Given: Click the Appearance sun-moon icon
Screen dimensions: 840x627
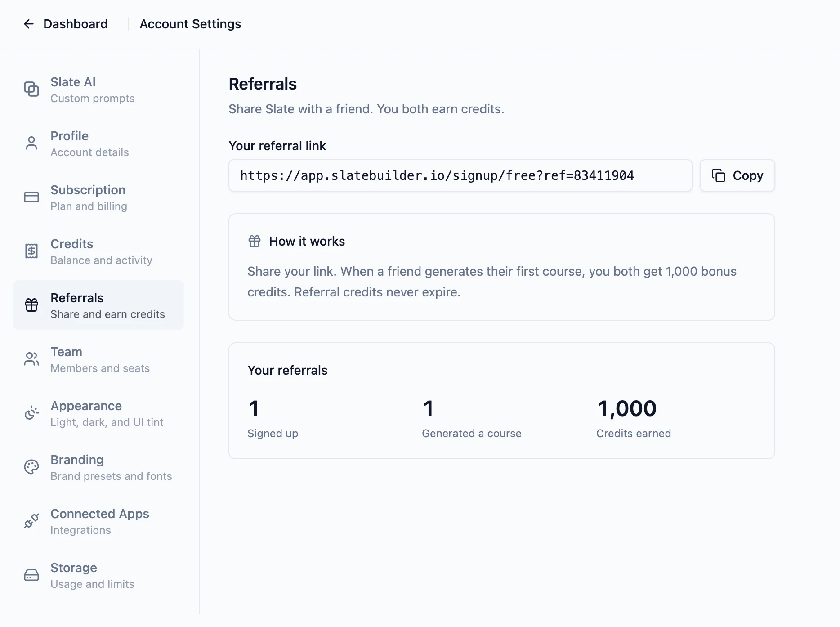Looking at the screenshot, I should pos(31,413).
